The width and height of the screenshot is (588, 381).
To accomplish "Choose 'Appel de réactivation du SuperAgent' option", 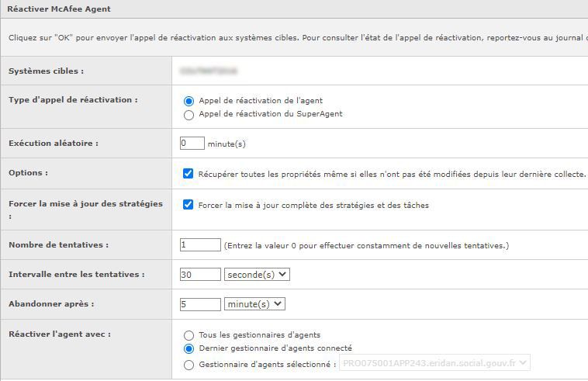I will click(x=189, y=114).
